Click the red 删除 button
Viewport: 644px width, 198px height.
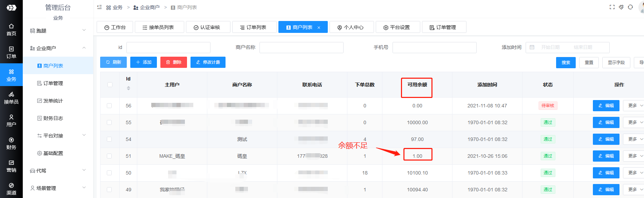tap(174, 62)
